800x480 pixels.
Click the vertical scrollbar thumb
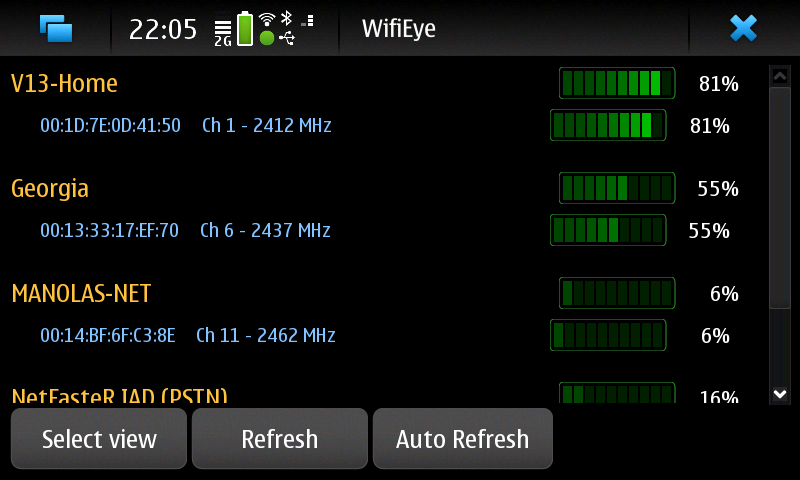[780, 198]
